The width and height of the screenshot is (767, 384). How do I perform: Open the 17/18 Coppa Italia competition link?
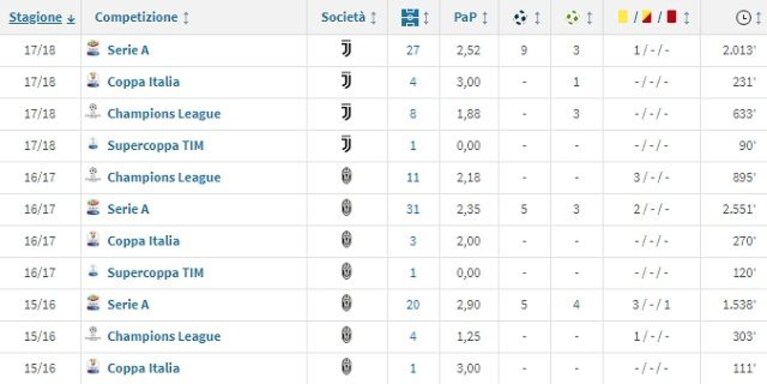(143, 81)
